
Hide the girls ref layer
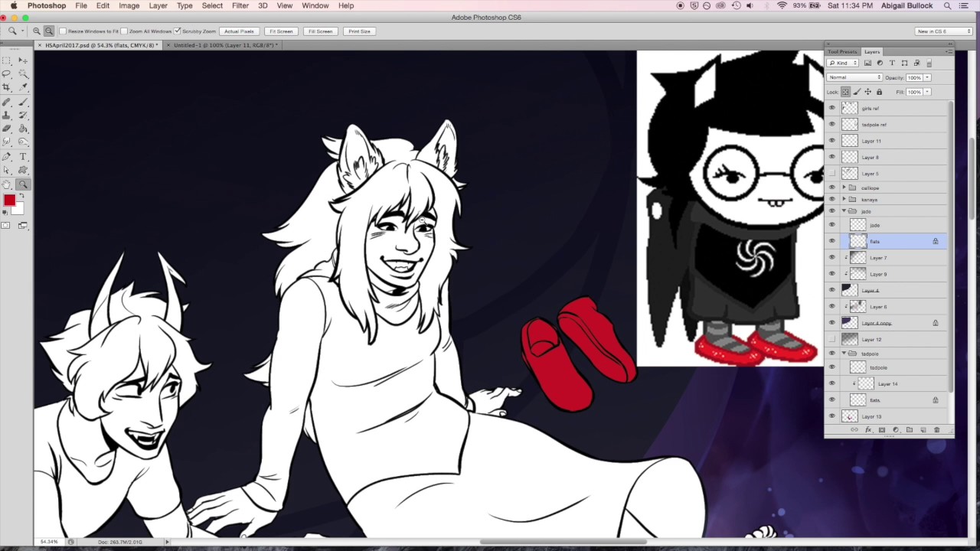tap(832, 108)
